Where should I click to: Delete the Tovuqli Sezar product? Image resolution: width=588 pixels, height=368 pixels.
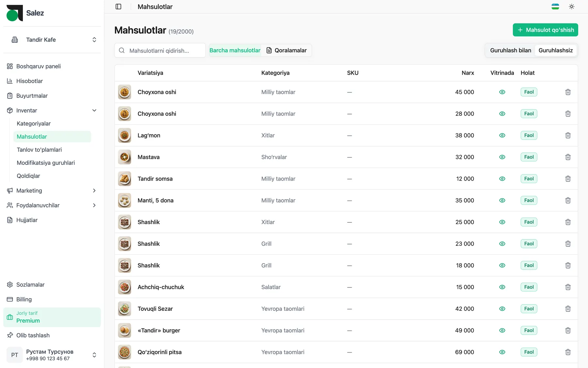click(568, 309)
